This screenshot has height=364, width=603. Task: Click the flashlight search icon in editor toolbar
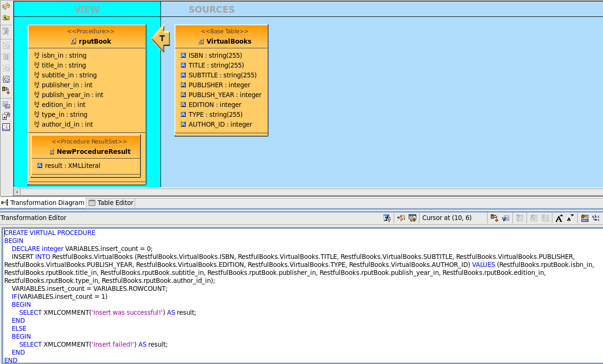click(x=401, y=218)
